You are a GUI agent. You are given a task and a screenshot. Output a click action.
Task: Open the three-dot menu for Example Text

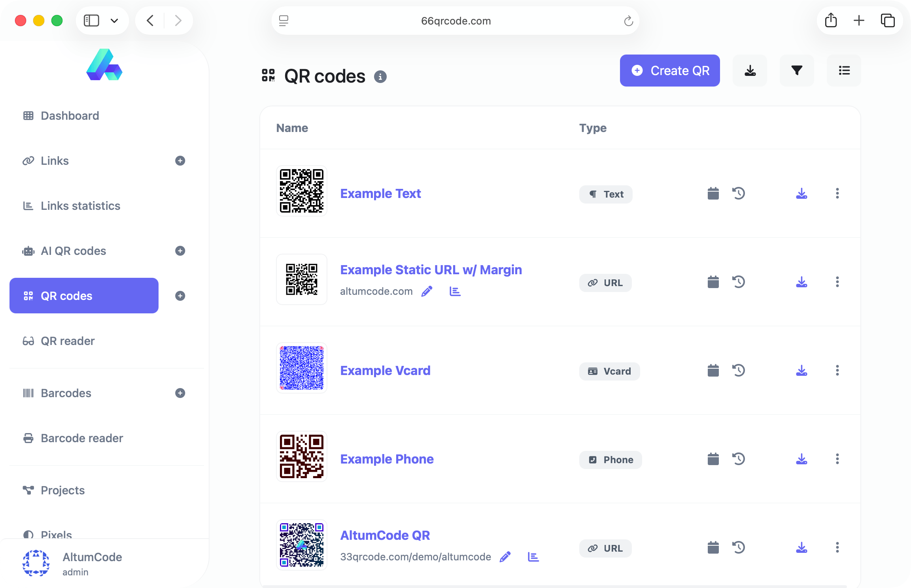click(837, 194)
